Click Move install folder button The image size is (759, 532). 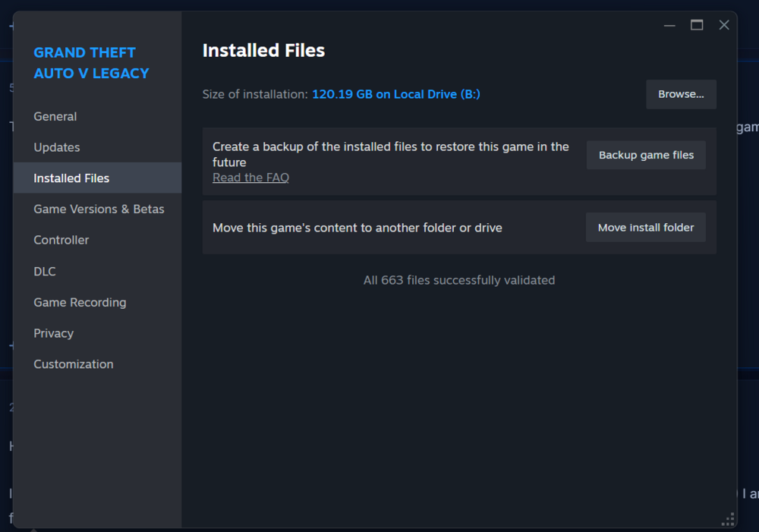[x=645, y=228]
